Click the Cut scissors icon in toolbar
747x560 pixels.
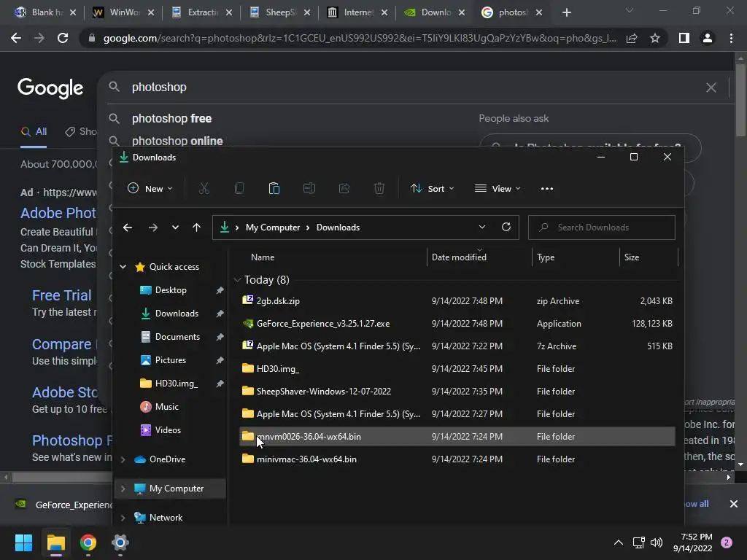pyautogui.click(x=204, y=189)
